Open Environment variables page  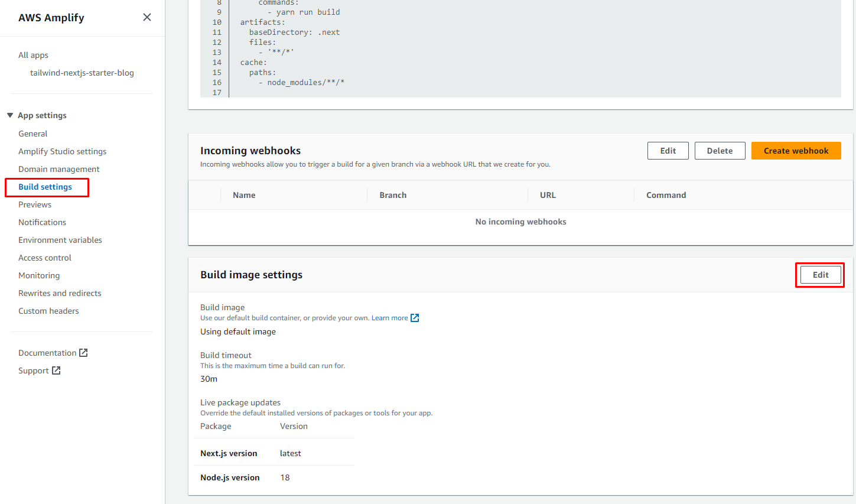60,240
